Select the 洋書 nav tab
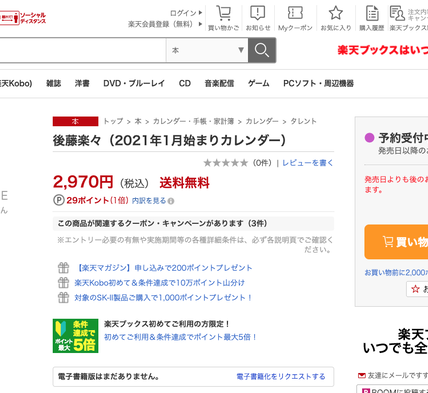This screenshot has height=393, width=428. [x=82, y=83]
